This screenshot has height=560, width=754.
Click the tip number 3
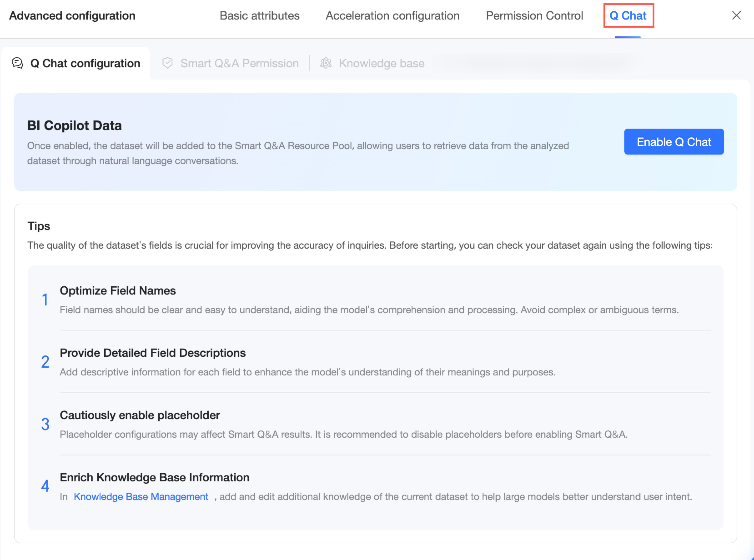[x=45, y=424]
